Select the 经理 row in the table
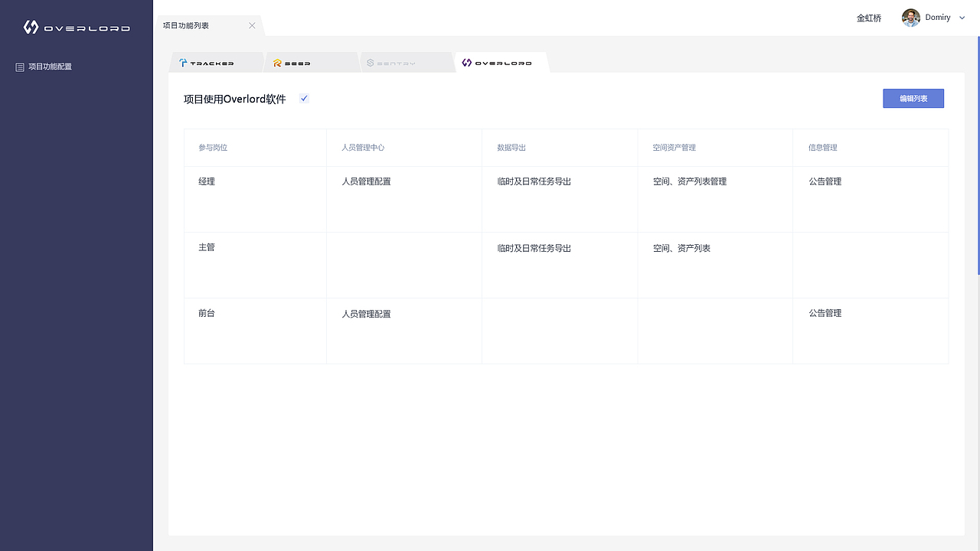 coord(207,181)
